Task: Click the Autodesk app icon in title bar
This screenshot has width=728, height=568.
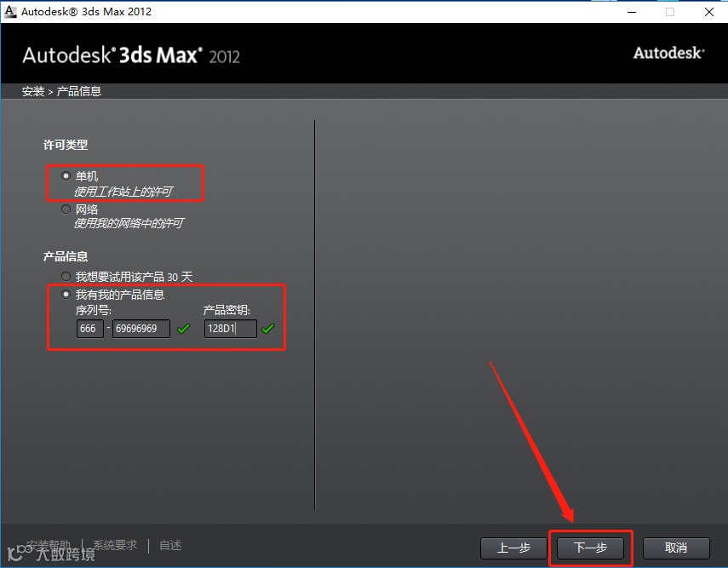Action: point(9,12)
